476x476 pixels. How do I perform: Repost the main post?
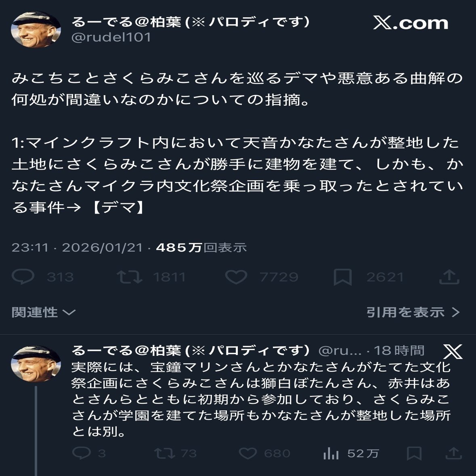pos(129,277)
